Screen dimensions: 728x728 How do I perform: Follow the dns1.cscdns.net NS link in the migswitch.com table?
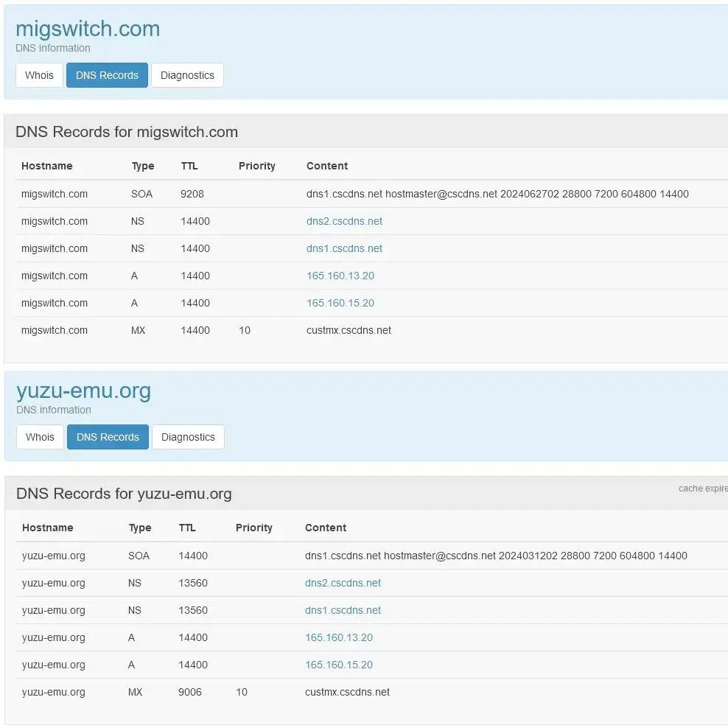(x=344, y=248)
